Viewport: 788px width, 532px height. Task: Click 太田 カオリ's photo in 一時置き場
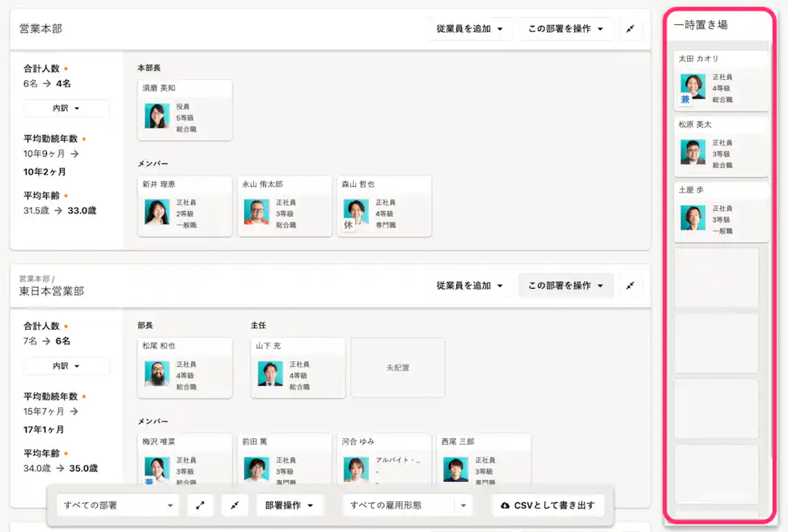click(693, 86)
